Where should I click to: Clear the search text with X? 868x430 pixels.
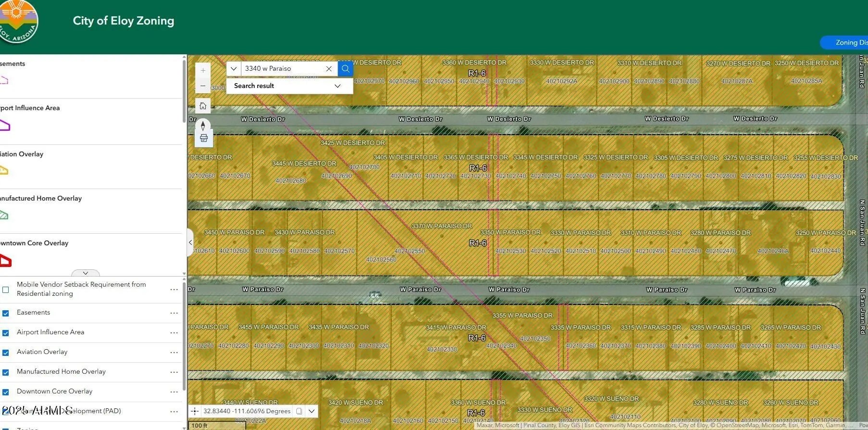329,69
